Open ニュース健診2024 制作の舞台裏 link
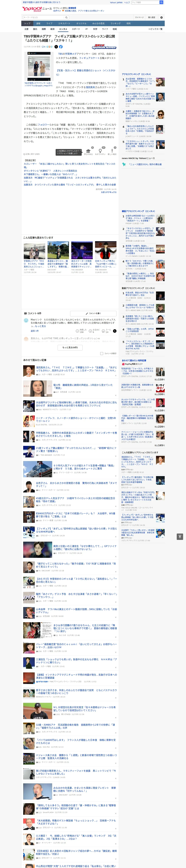Image resolution: width=186 pixels, height=868 pixels. click(x=145, y=164)
